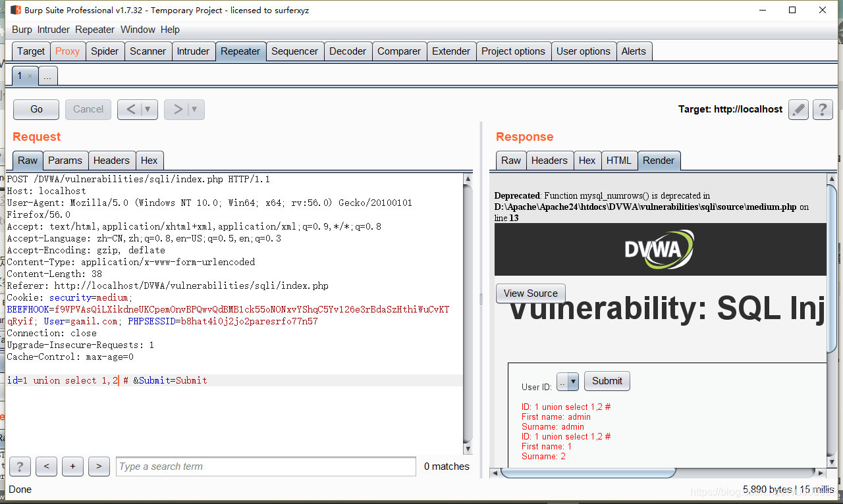Switch to the Spider tab

coord(105,51)
